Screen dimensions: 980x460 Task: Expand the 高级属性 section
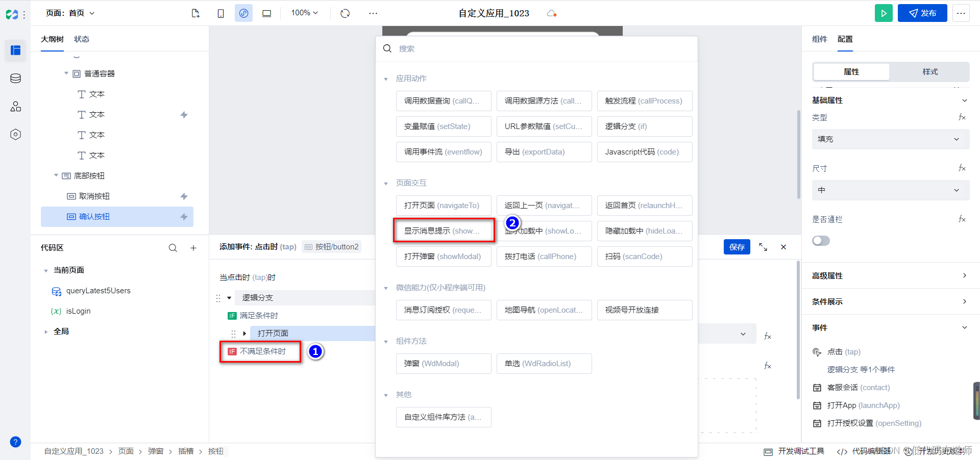890,276
